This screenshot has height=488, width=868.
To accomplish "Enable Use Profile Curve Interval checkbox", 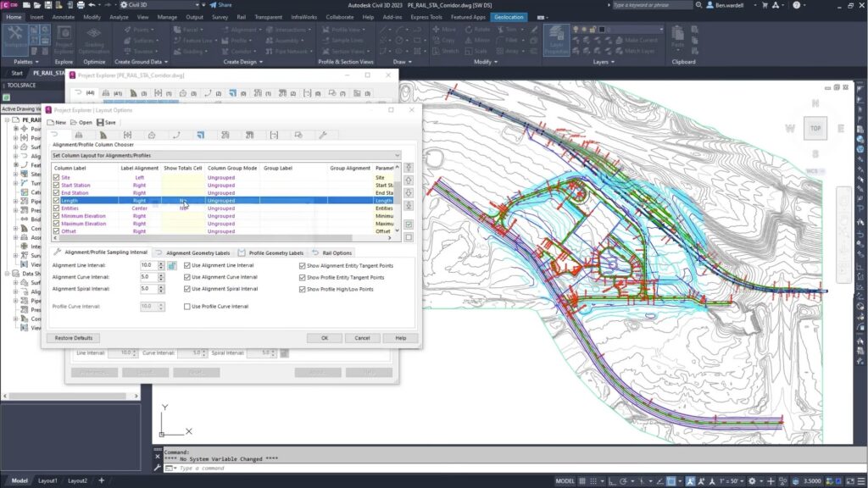I will tap(187, 307).
